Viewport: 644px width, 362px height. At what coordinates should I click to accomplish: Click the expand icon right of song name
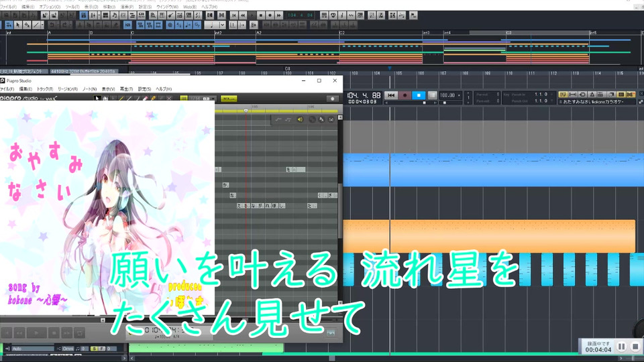coord(641,102)
